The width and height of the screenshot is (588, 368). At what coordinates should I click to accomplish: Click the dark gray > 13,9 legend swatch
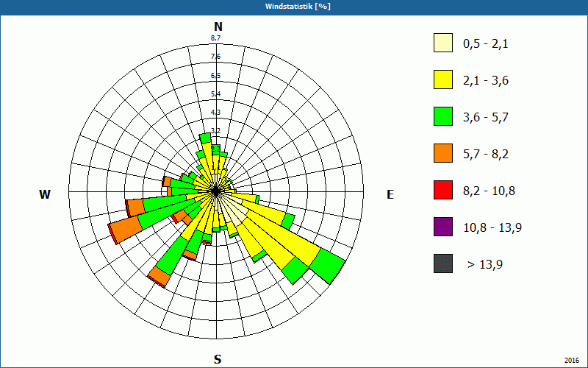pyautogui.click(x=443, y=263)
